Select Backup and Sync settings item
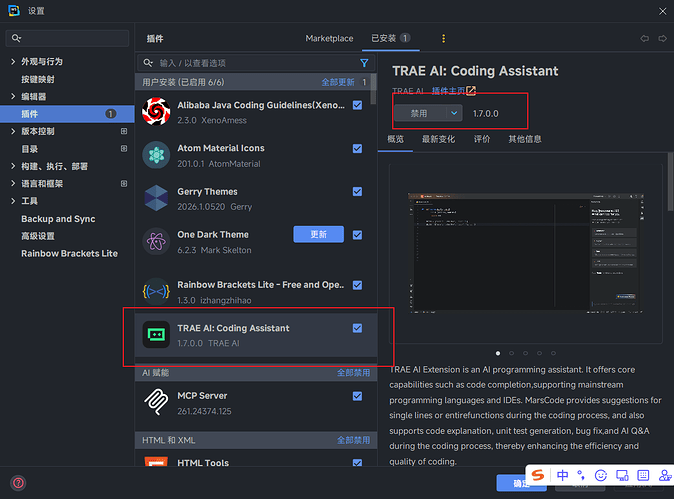The width and height of the screenshot is (674, 499). (58, 219)
